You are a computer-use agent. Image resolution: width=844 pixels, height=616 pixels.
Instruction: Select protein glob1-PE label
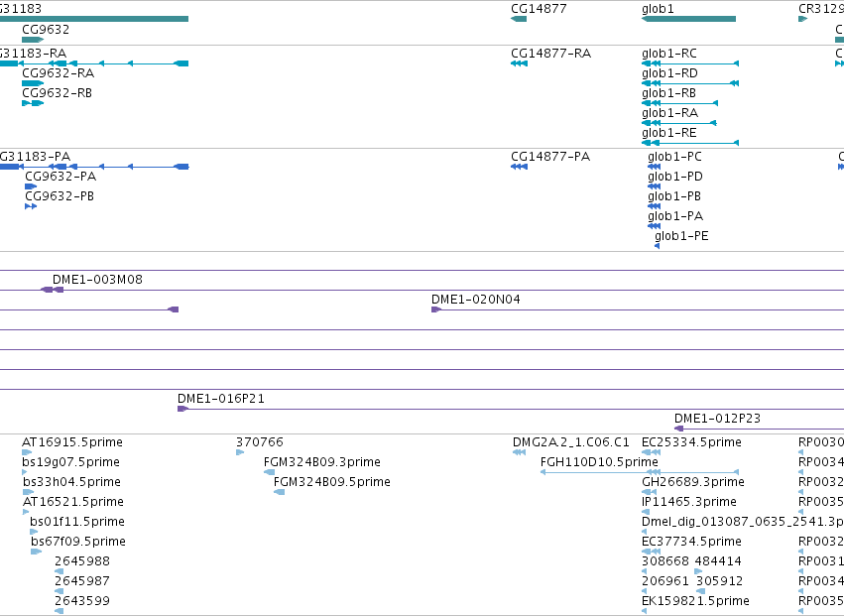681,236
